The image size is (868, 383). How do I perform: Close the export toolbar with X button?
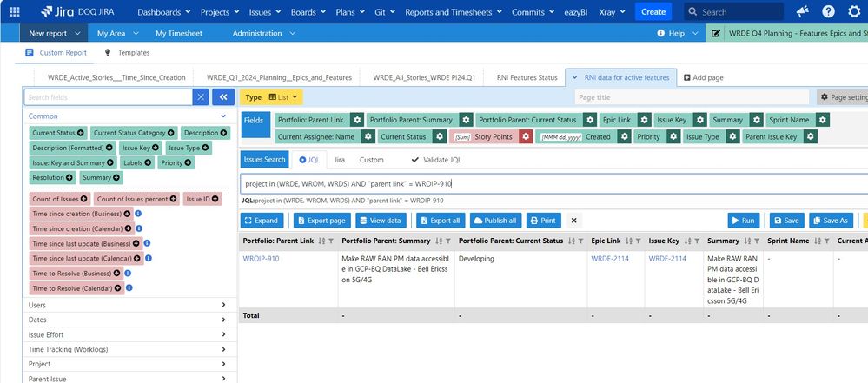point(574,221)
